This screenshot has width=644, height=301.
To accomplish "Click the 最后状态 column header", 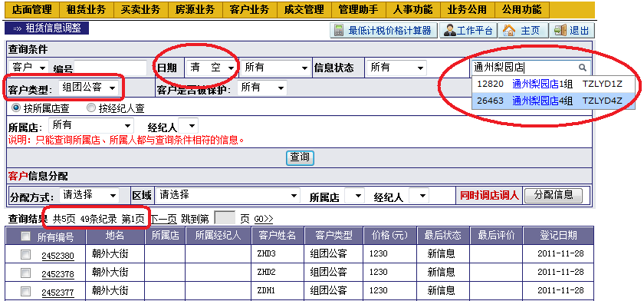I will click(443, 235).
